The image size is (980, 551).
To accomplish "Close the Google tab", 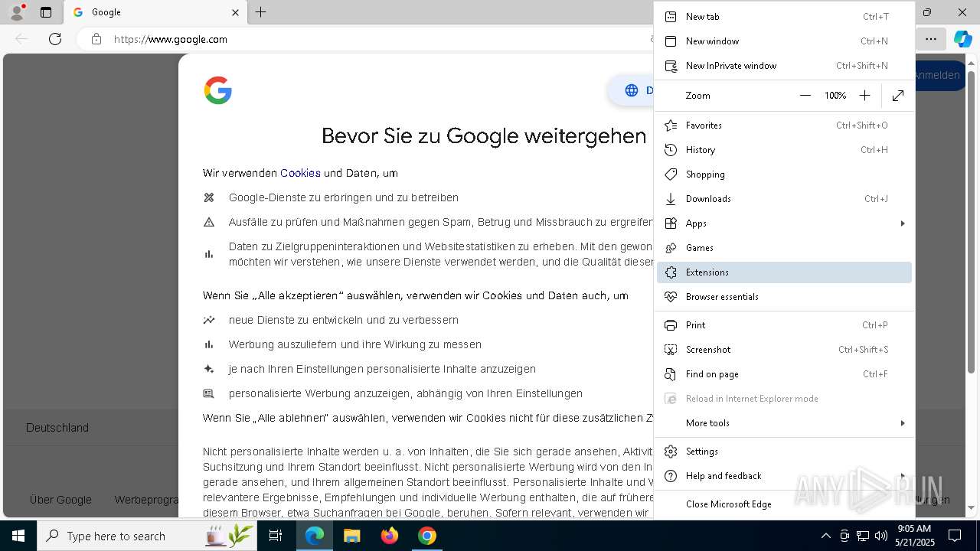I will coord(235,12).
